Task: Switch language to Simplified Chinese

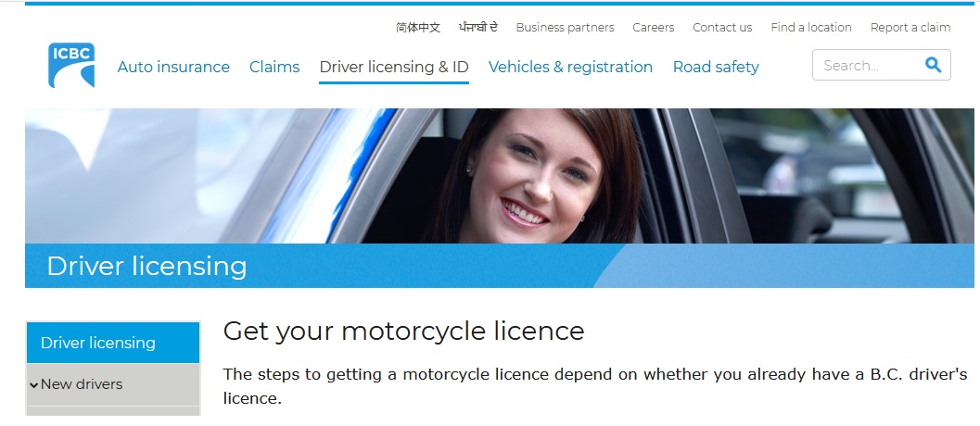Action: pos(418,28)
